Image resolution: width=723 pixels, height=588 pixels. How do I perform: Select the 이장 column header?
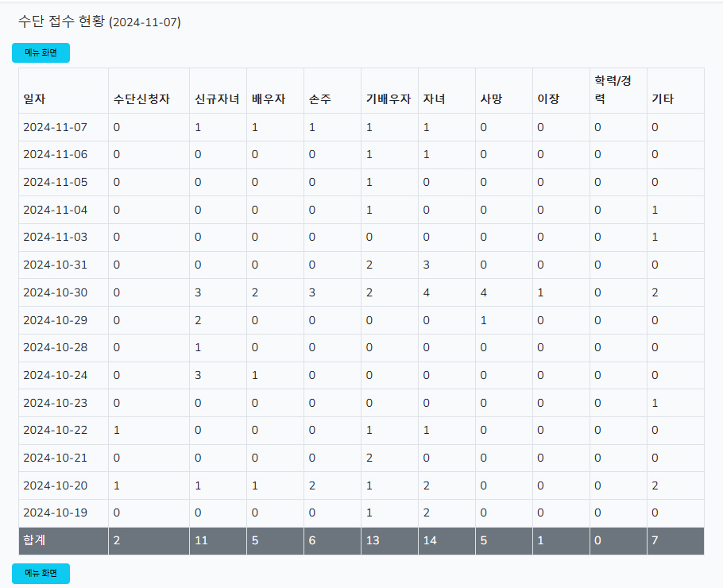click(x=548, y=99)
